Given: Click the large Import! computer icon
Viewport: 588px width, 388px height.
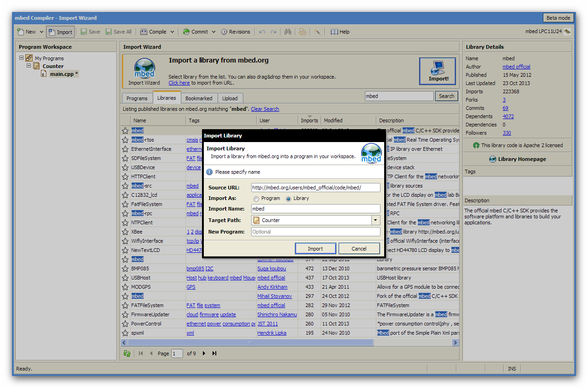Looking at the screenshot, I should point(437,71).
